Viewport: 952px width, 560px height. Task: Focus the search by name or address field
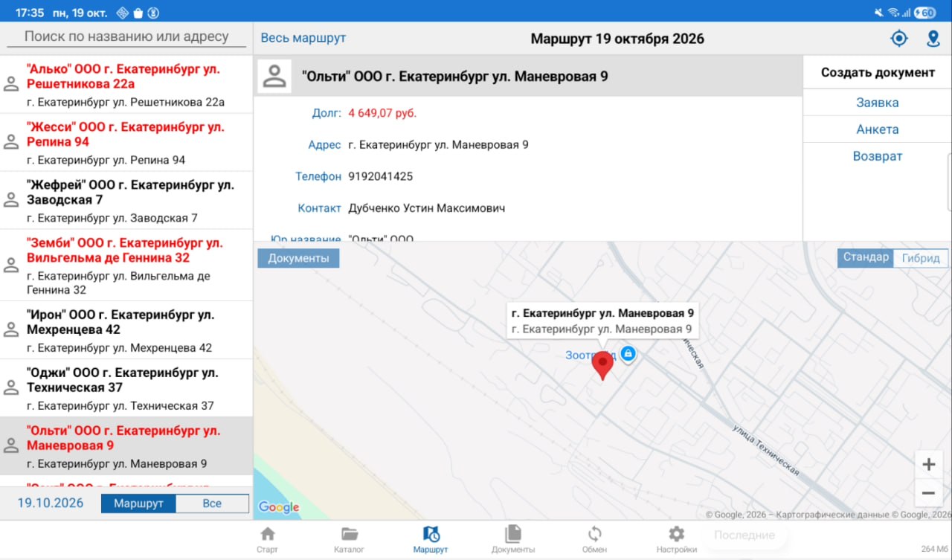(x=126, y=36)
